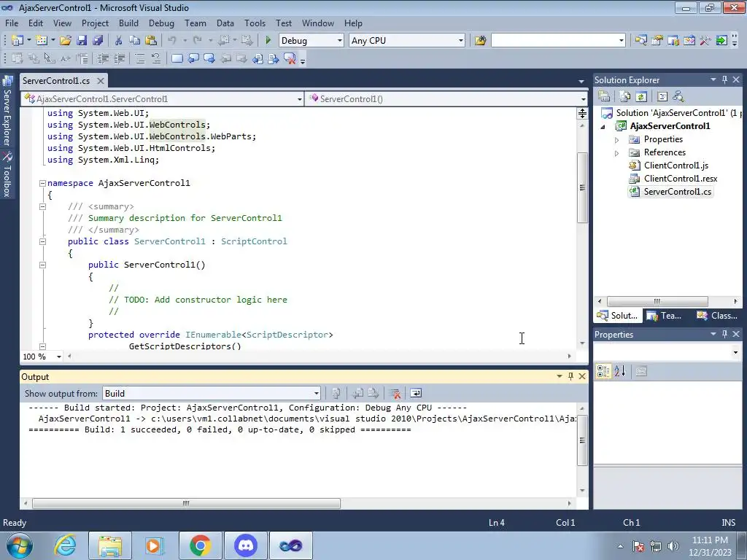Click Solution Explorer horizontal scrollbar thumb
The height and width of the screenshot is (560, 747).
tap(657, 301)
